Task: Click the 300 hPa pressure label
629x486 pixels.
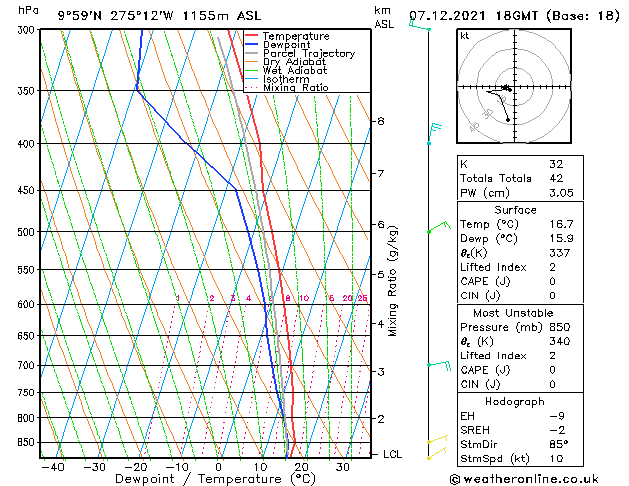Action: point(28,30)
